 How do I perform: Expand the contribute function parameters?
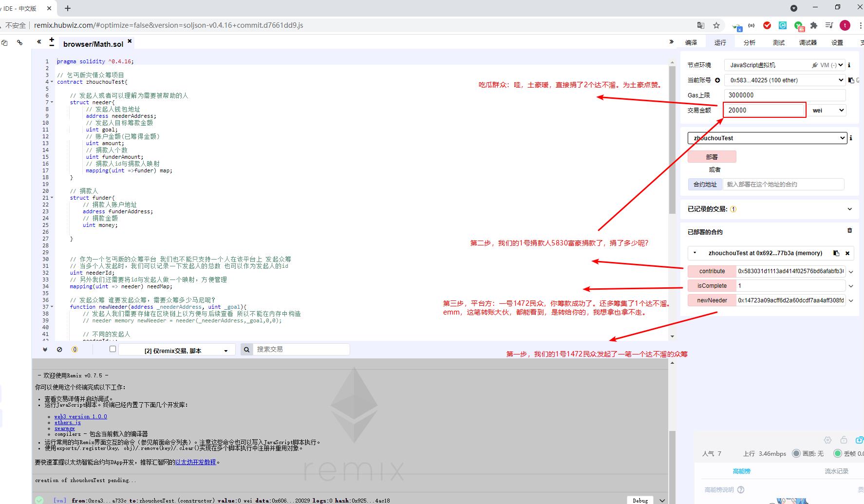coord(851,272)
